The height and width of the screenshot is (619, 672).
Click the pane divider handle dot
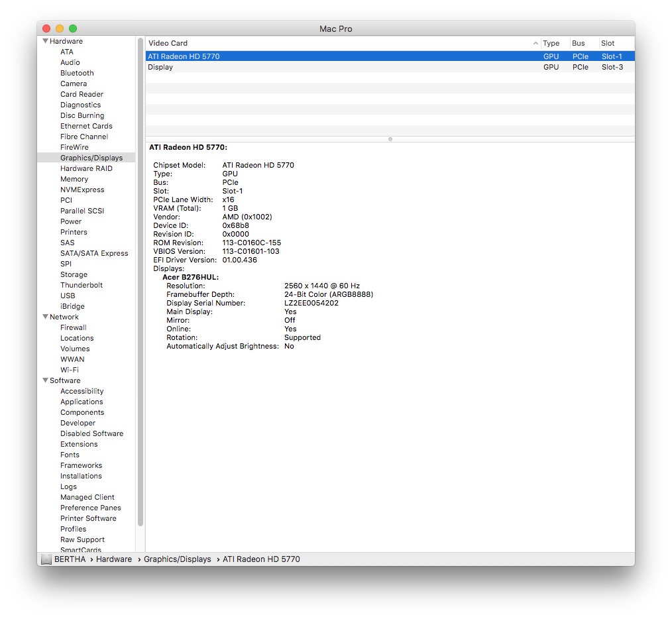coord(390,139)
